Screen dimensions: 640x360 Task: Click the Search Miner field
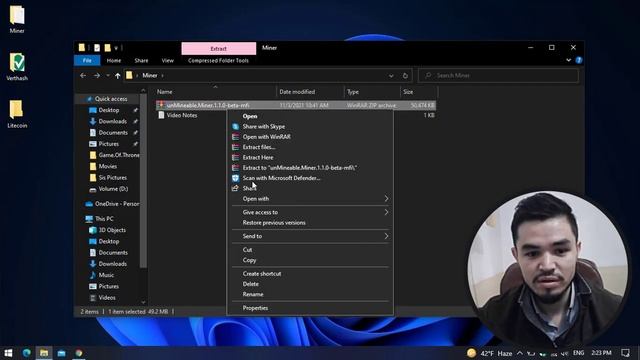[498, 76]
